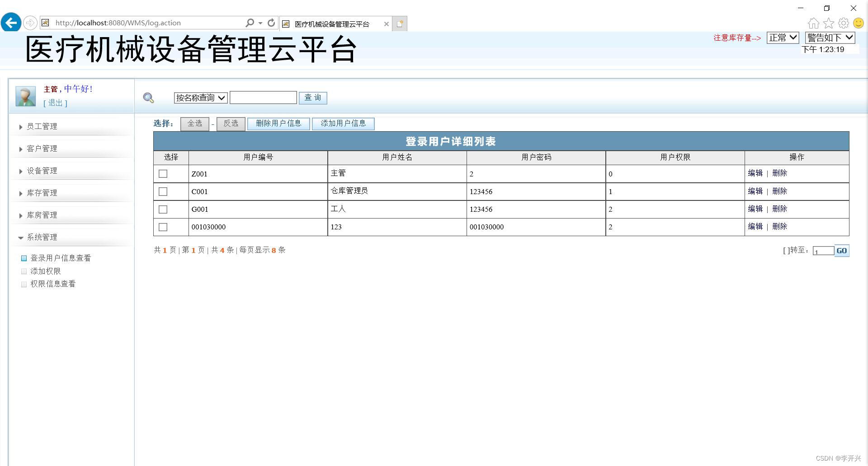The width and height of the screenshot is (868, 466).
Task: Open browser settings gear icon
Action: tap(844, 23)
